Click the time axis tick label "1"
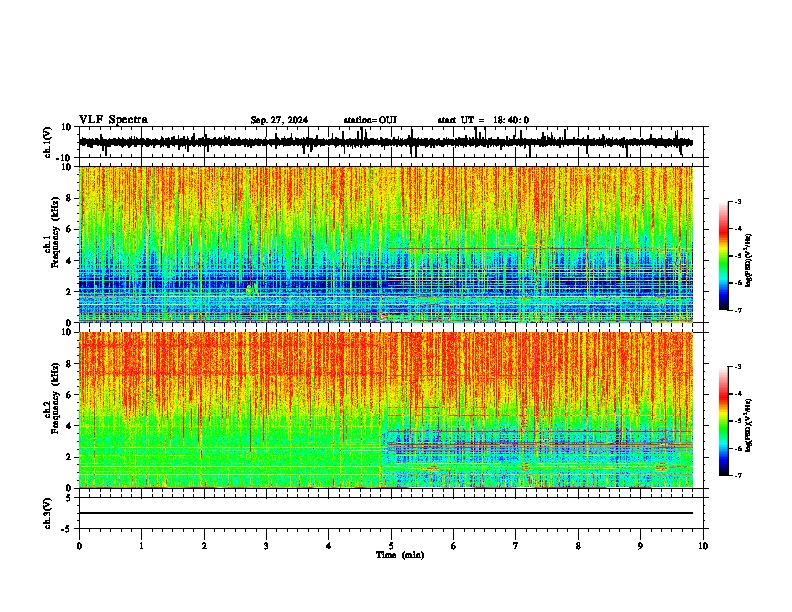 click(141, 546)
